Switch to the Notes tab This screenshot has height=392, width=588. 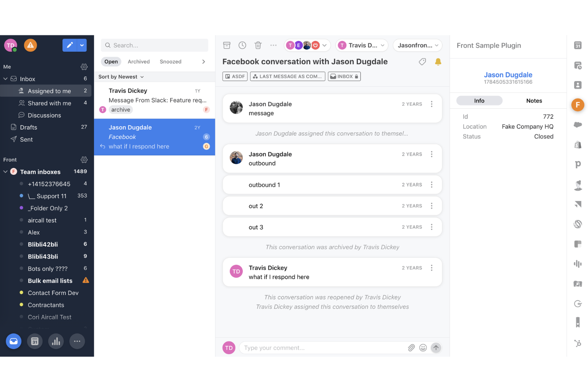534,100
